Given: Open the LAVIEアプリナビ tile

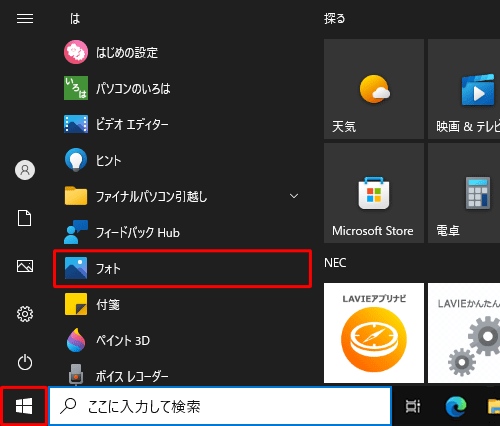Looking at the screenshot, I should (x=374, y=333).
